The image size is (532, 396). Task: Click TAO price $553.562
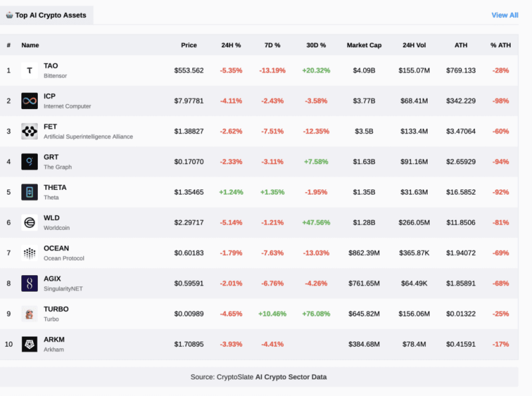(189, 70)
